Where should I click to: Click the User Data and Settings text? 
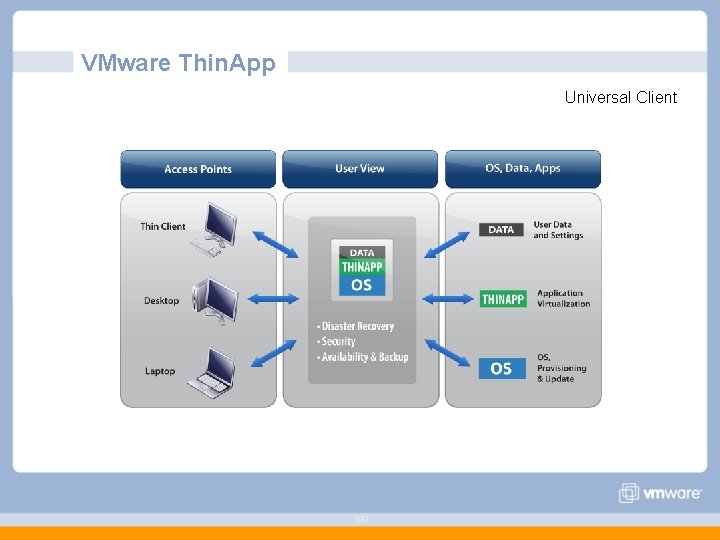(558, 230)
